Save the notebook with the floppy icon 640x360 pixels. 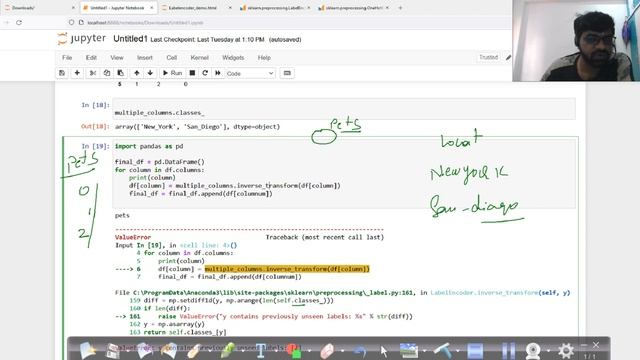click(62, 73)
